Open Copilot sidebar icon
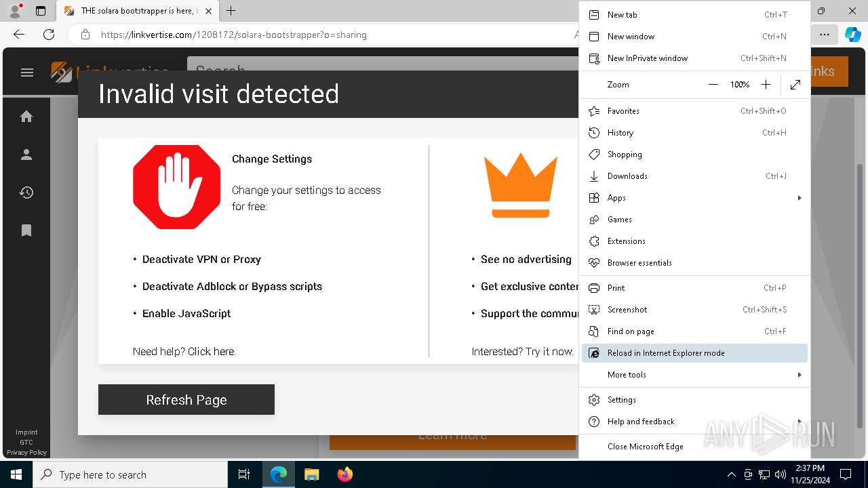The image size is (868, 488). point(852,35)
